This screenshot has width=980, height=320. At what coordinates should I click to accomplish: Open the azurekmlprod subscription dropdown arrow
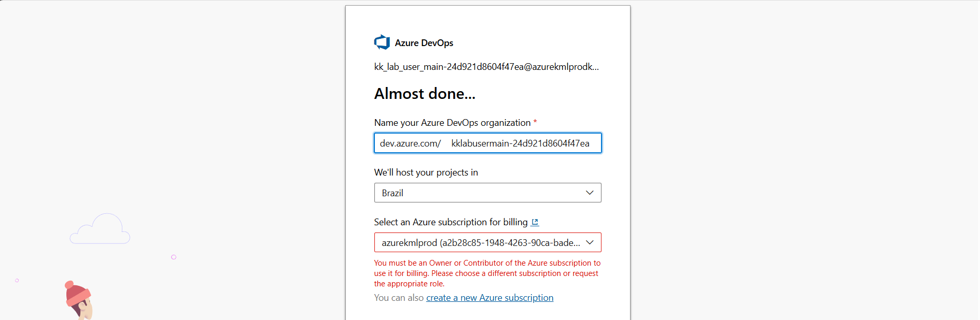tap(590, 242)
